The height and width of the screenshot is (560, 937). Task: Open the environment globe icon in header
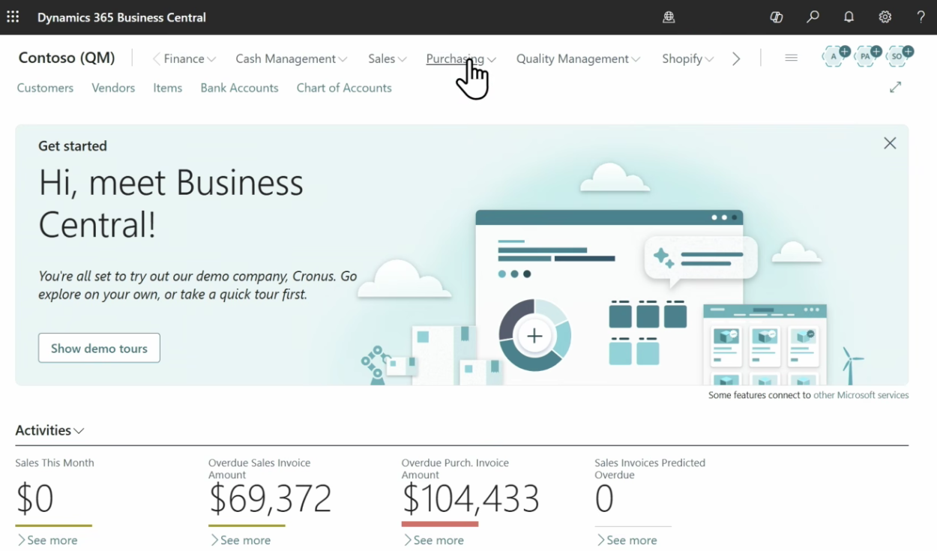pos(669,17)
